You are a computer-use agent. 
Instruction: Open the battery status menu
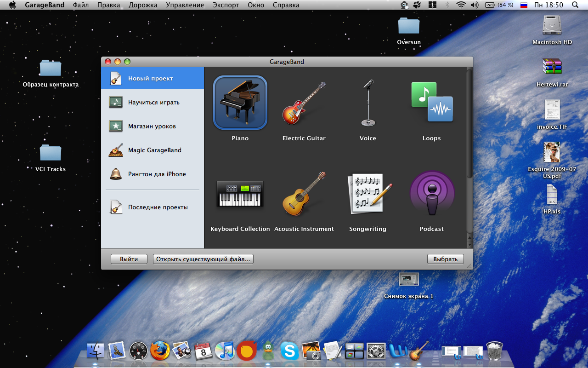pyautogui.click(x=499, y=5)
